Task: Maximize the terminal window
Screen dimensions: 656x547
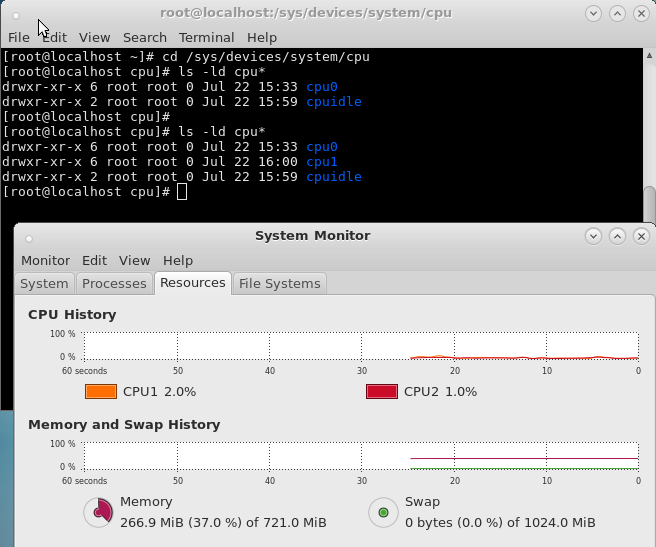Action: tap(617, 13)
